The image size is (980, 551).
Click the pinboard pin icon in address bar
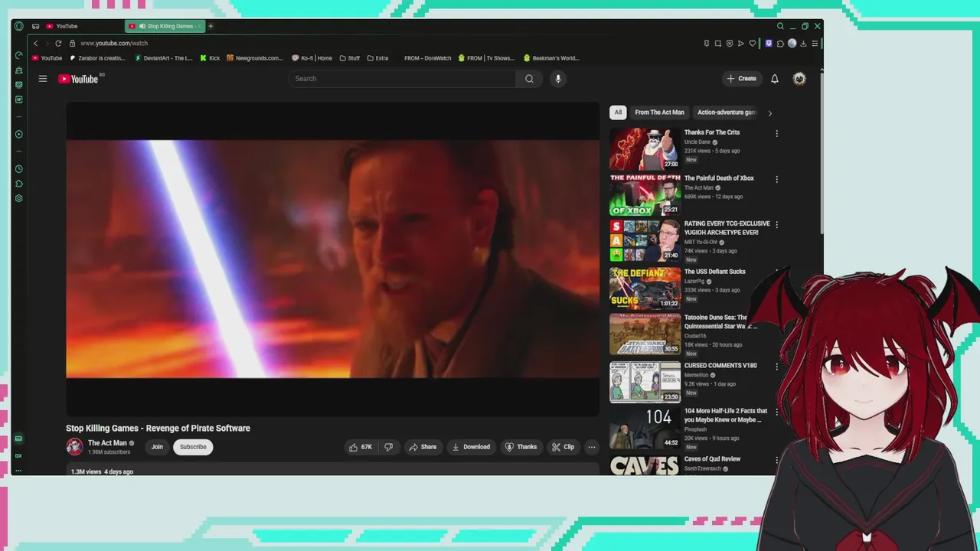pos(707,44)
